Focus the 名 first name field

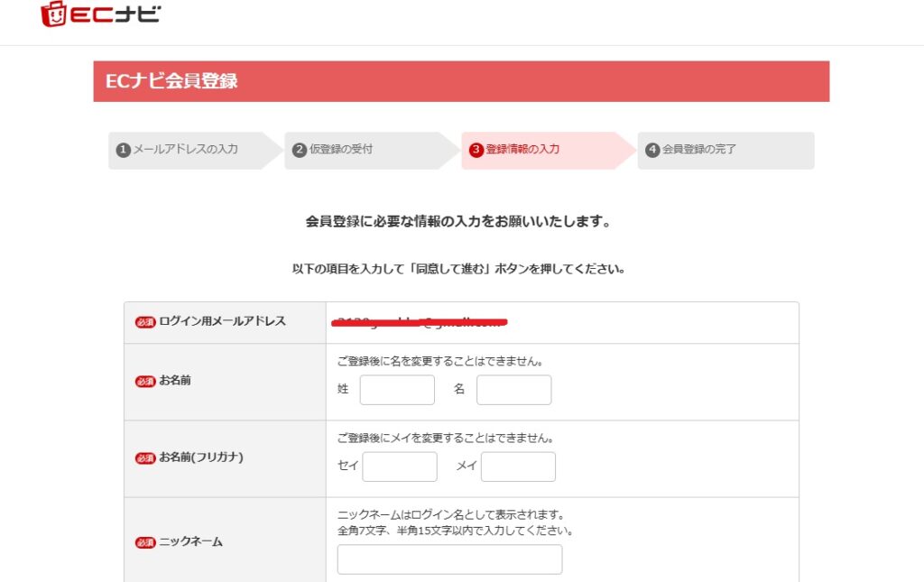[x=513, y=390]
